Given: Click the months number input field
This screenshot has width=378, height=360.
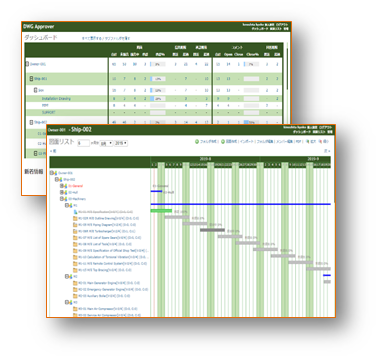Looking at the screenshot, I should (x=83, y=143).
